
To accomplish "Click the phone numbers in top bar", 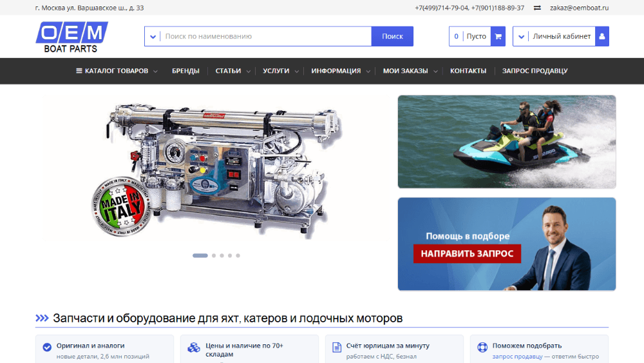I will click(469, 8).
